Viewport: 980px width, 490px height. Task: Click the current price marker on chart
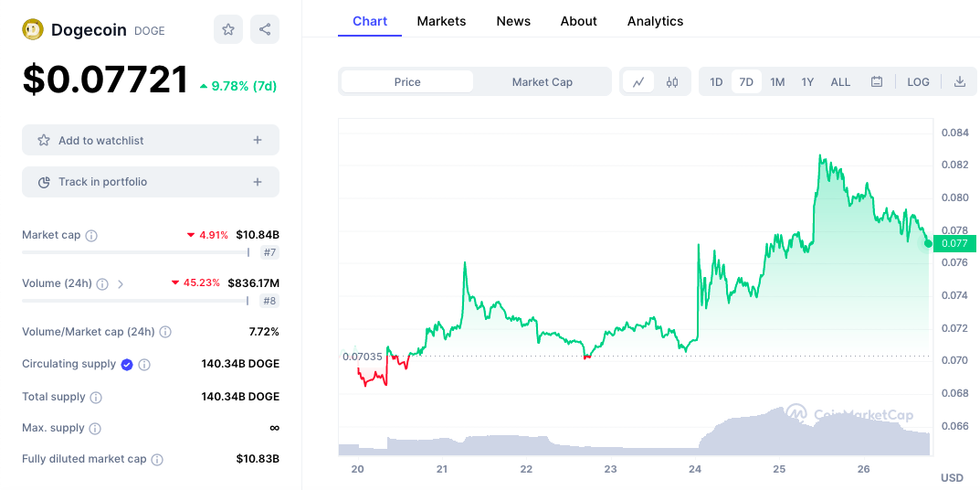[x=929, y=243]
